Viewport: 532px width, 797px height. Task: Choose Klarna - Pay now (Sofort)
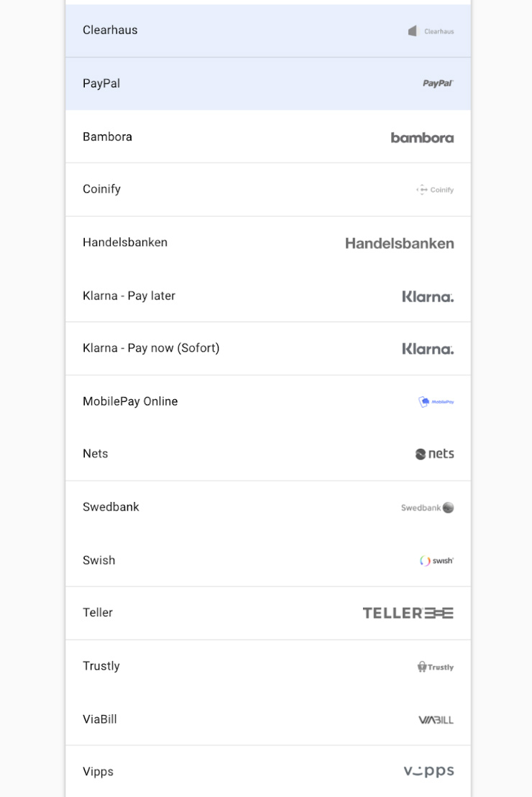pos(268,349)
